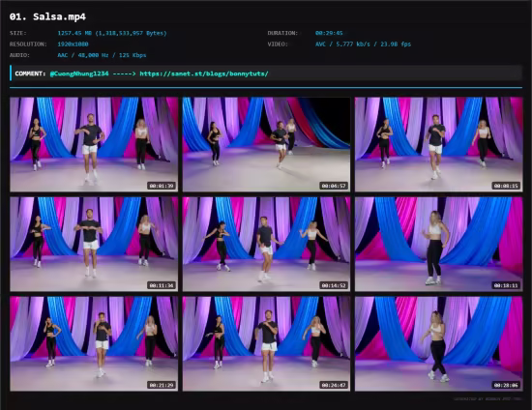Click the SIZE: label

[x=18, y=33]
